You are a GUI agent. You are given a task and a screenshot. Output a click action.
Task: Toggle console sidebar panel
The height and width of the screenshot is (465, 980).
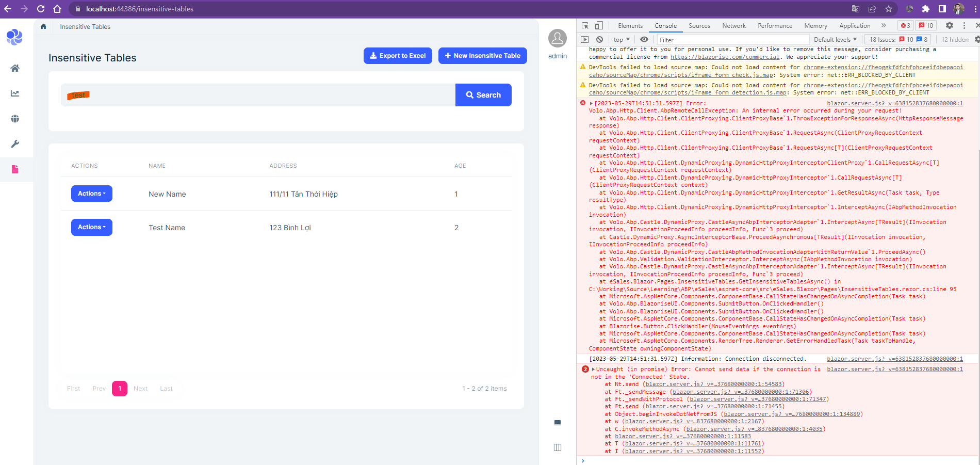[x=584, y=40]
